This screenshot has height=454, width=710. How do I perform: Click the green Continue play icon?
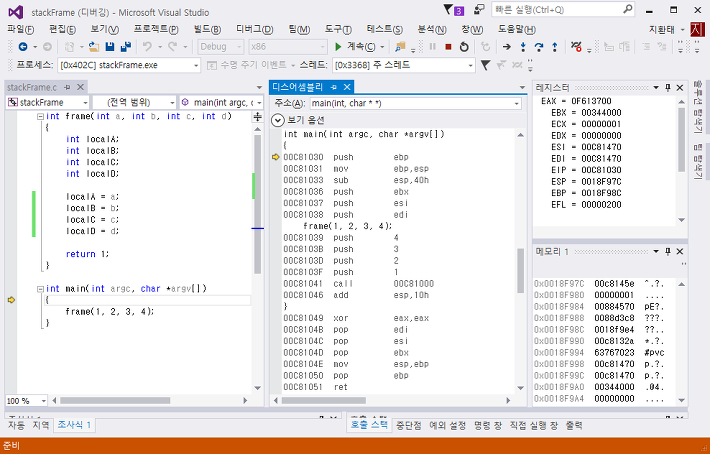pyautogui.click(x=338, y=47)
